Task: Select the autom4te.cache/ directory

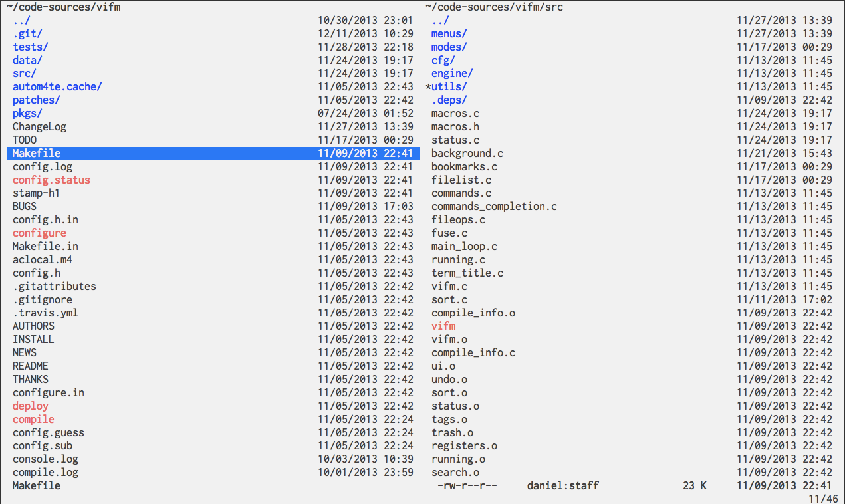Action: pos(57,86)
